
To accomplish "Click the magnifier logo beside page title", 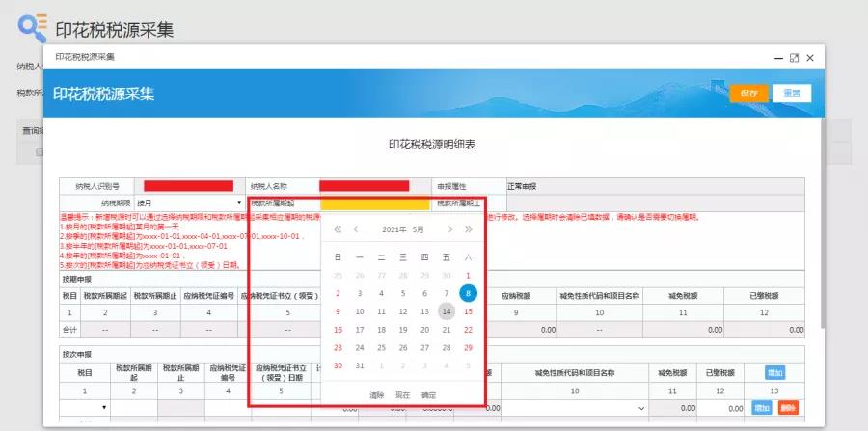I will tap(32, 28).
